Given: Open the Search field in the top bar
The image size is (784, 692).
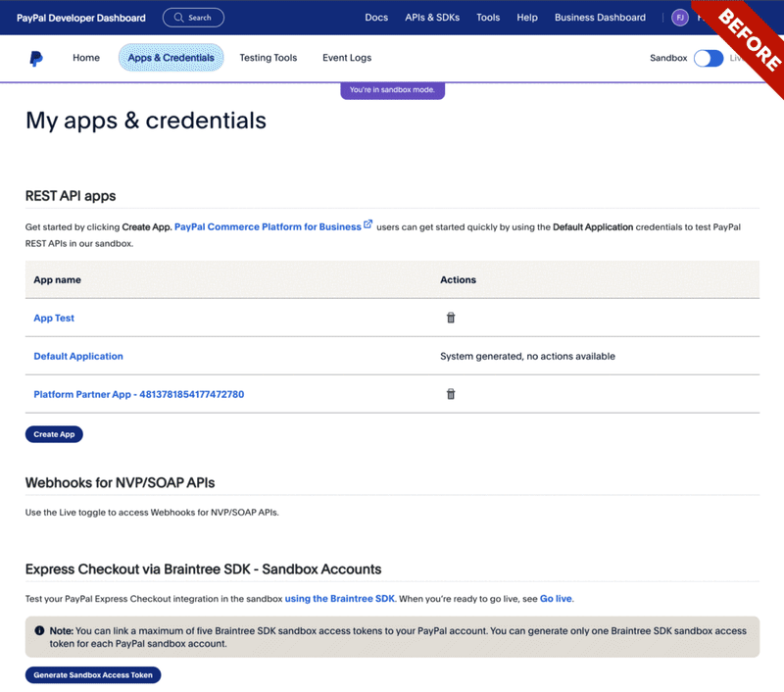Looking at the screenshot, I should pyautogui.click(x=193, y=18).
